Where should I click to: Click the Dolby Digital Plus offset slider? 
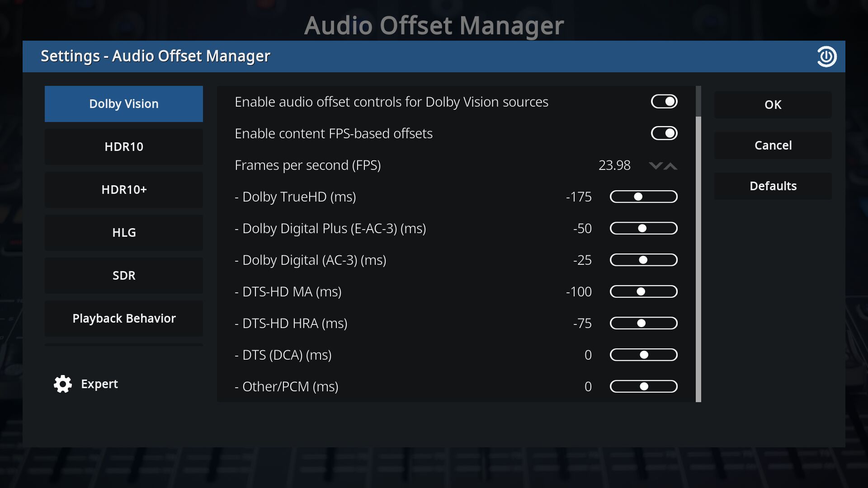click(644, 228)
